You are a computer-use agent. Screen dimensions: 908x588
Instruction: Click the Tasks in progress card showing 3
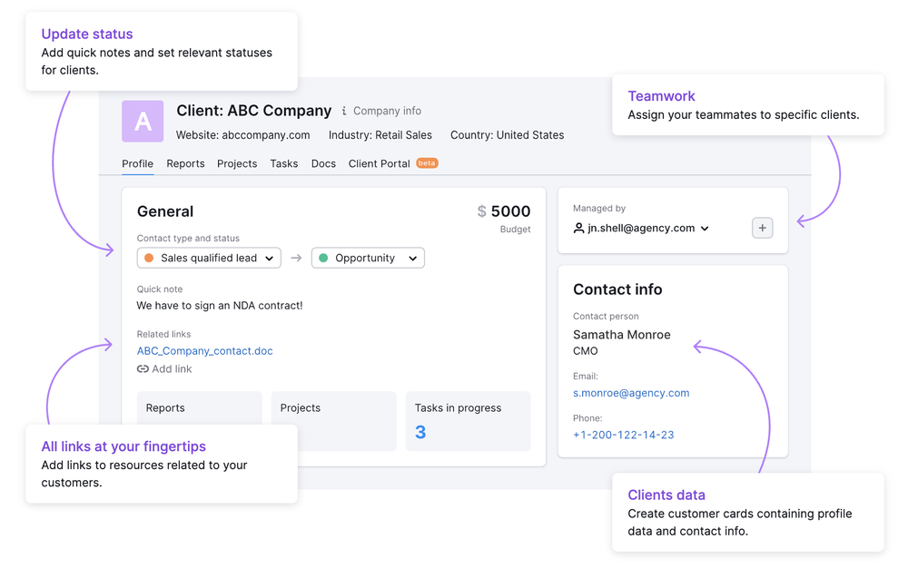tap(469, 420)
